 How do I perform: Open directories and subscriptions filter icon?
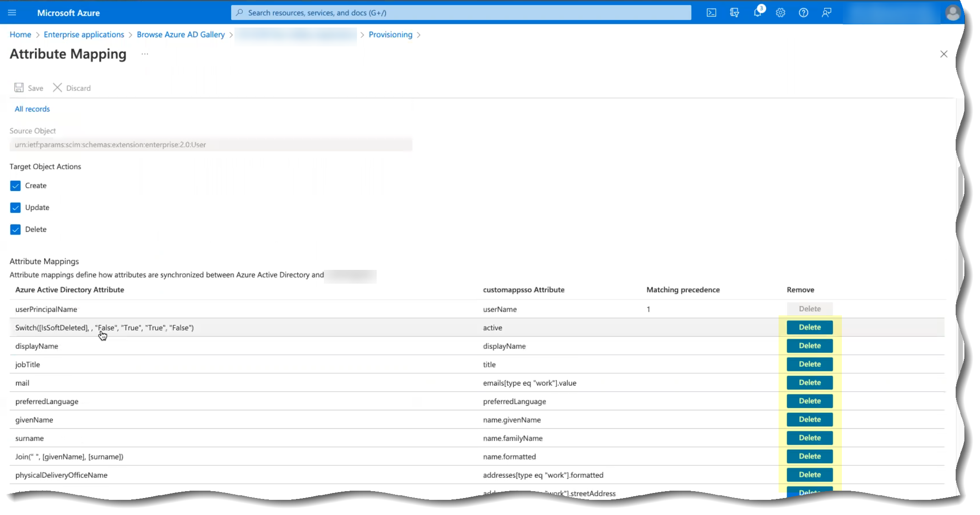click(734, 13)
